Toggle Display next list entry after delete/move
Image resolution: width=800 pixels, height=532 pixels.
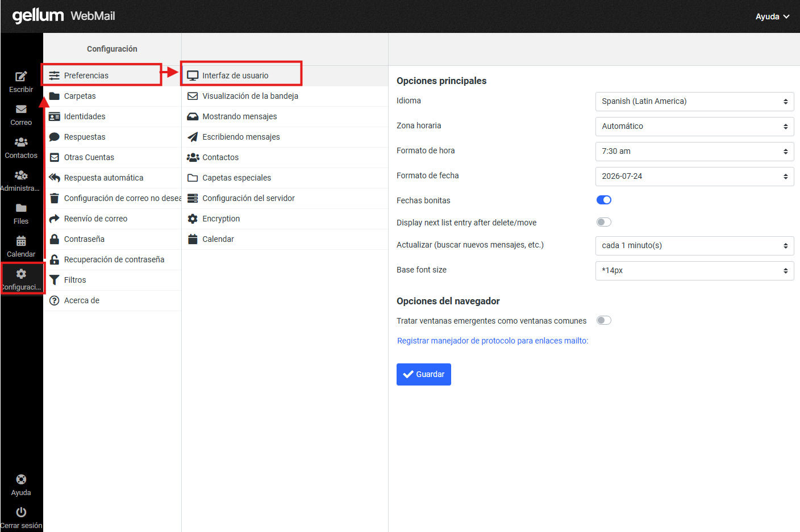604,222
